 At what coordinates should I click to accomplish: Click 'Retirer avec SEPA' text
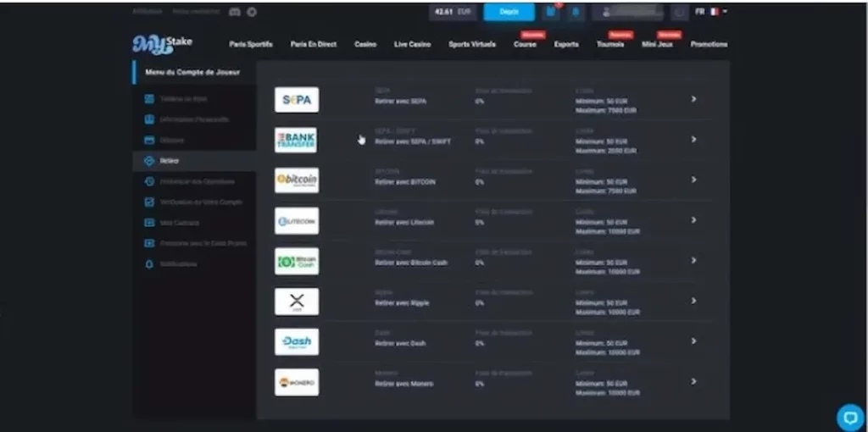[401, 102]
